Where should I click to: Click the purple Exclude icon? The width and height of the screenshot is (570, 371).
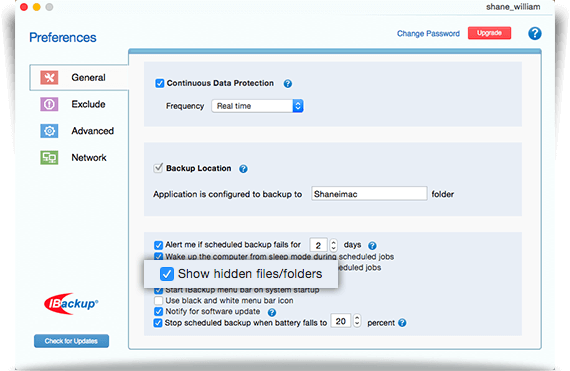pos(49,104)
